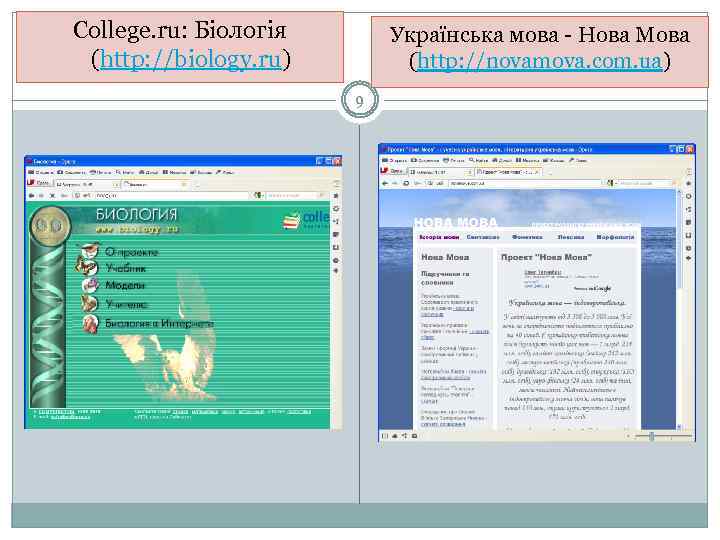Click the new tab button in Biology browser
The image size is (720, 540).
pyautogui.click(x=197, y=185)
